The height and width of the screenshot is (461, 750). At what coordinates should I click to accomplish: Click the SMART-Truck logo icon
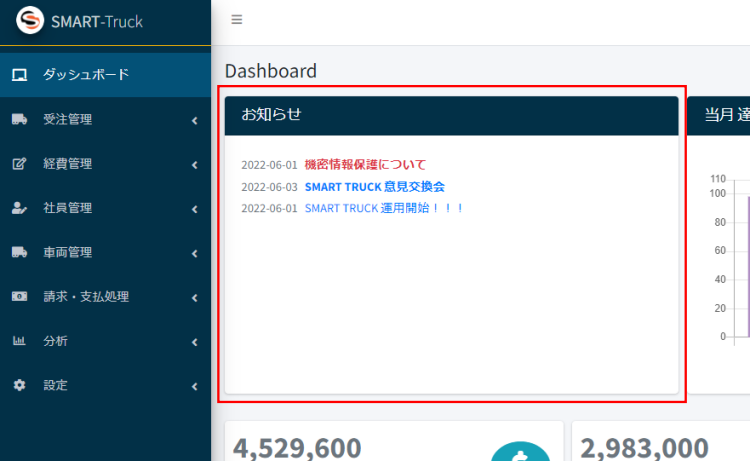coord(30,21)
